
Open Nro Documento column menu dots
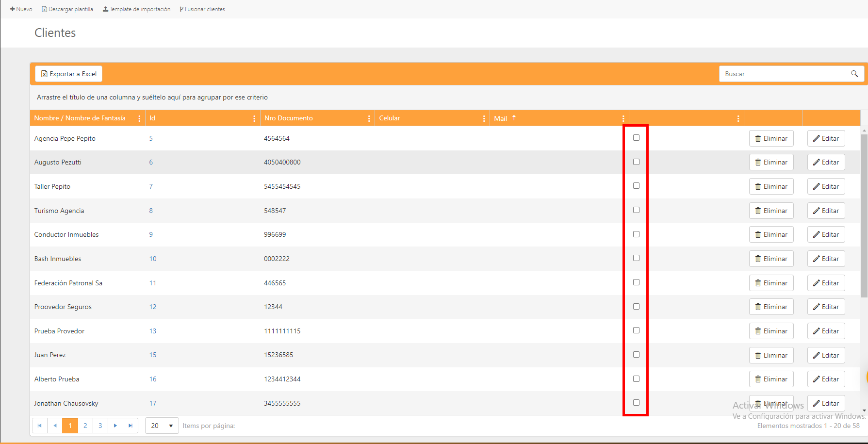click(x=369, y=118)
